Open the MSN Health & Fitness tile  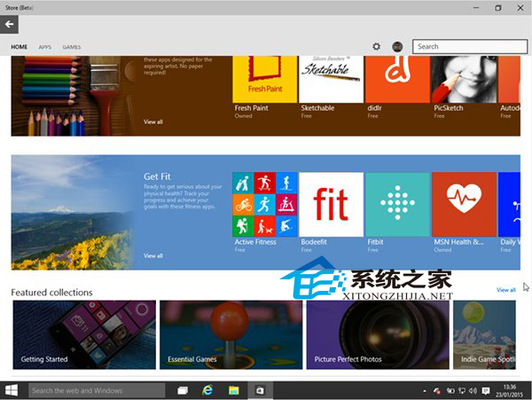pyautogui.click(x=464, y=213)
